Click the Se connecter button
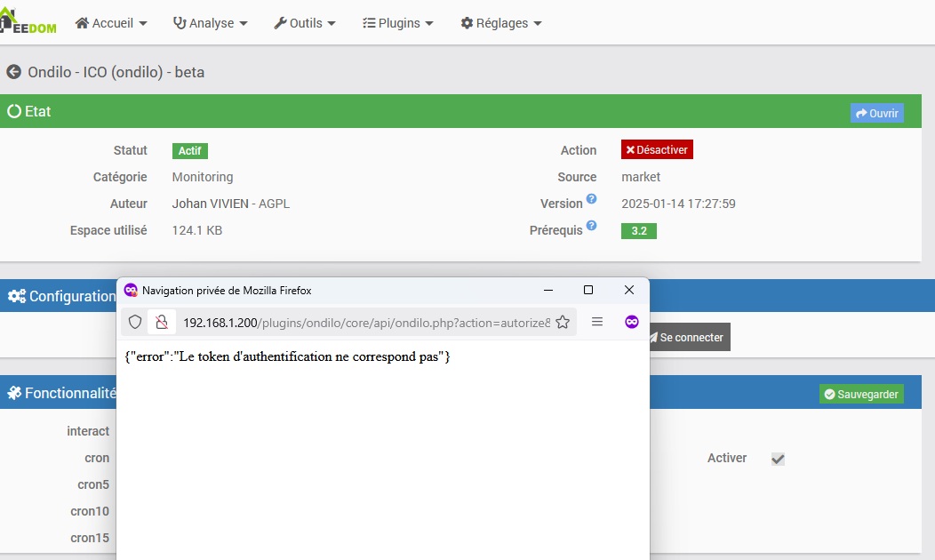Screen dimensions: 935x560 coord(689,337)
